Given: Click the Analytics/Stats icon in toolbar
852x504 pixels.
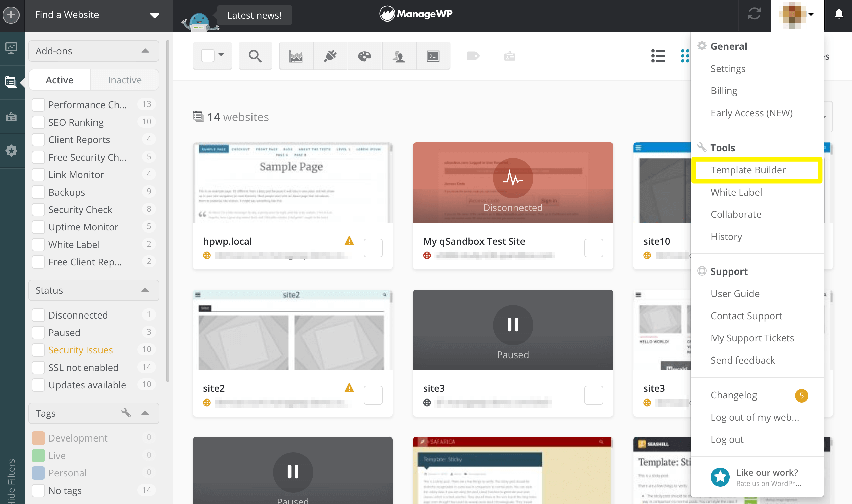Looking at the screenshot, I should (297, 56).
